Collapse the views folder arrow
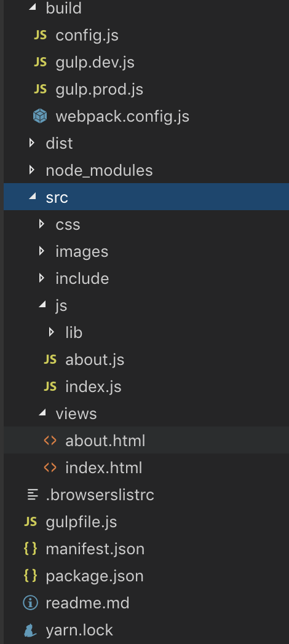The width and height of the screenshot is (289, 644). [42, 413]
